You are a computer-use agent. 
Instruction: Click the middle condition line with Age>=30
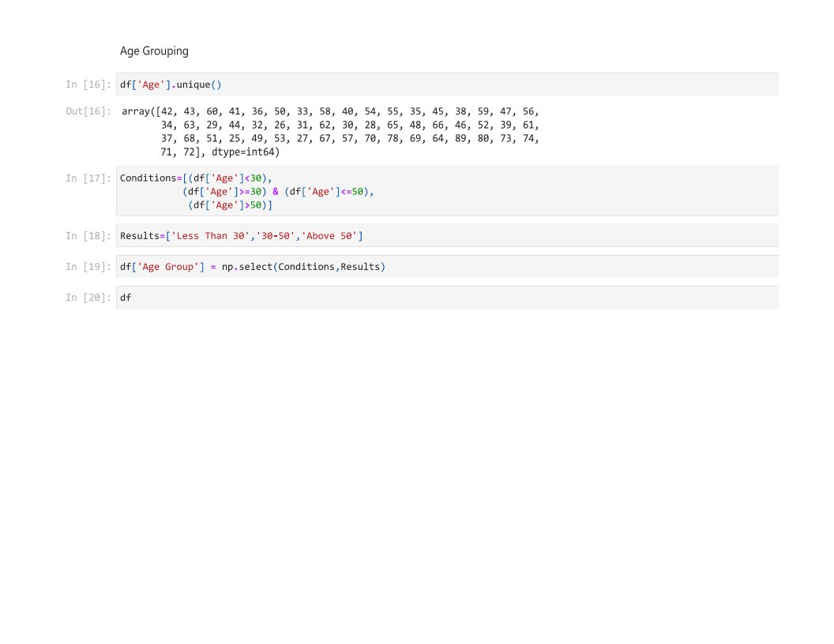(278, 192)
